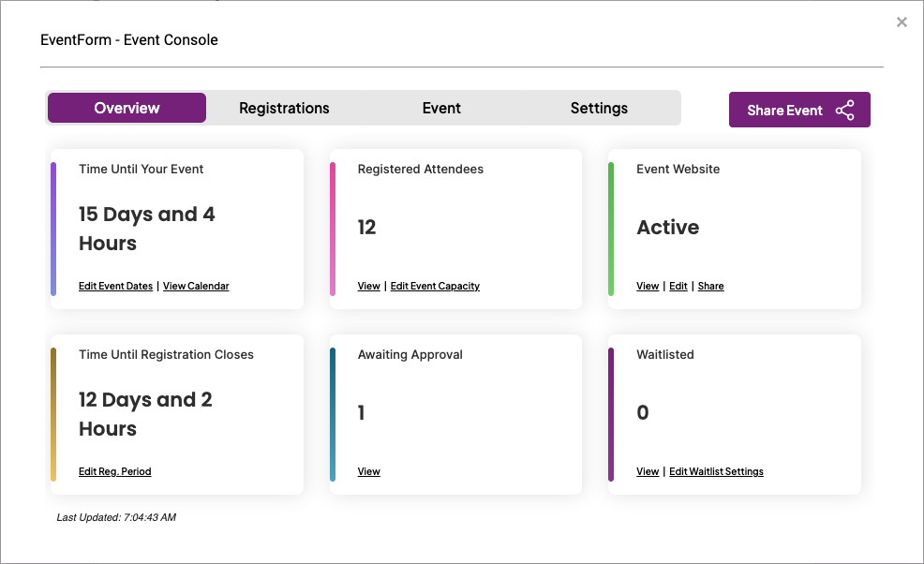View registrations awaiting approval
The height and width of the screenshot is (564, 924).
click(368, 471)
